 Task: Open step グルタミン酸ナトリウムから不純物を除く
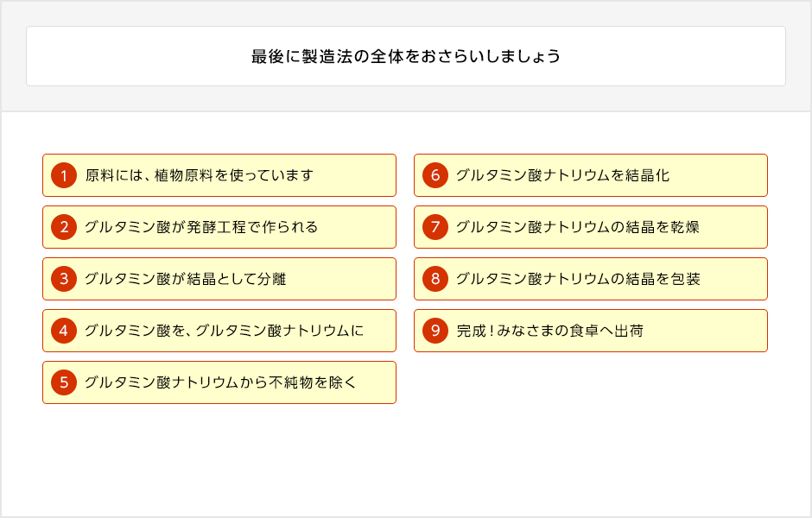(219, 382)
